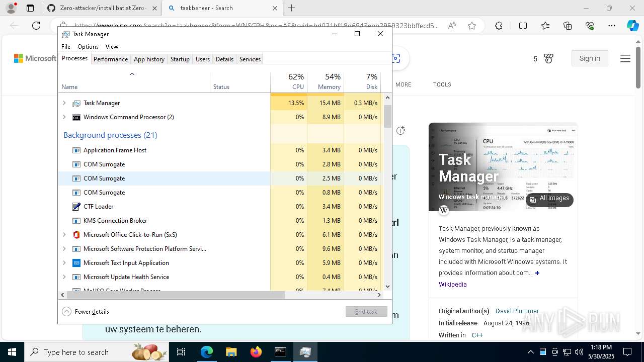Image resolution: width=644 pixels, height=362 pixels.
Task: Switch to the Startup tab
Action: (x=180, y=59)
